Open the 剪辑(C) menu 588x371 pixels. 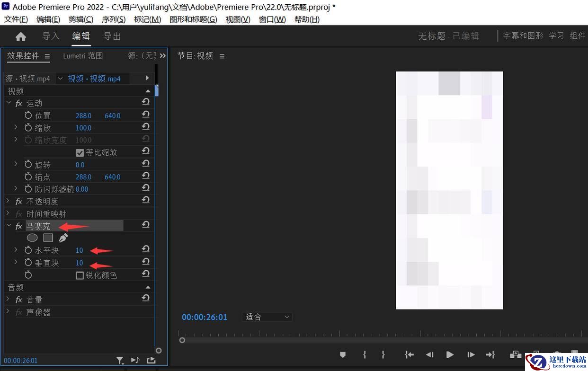coord(81,19)
